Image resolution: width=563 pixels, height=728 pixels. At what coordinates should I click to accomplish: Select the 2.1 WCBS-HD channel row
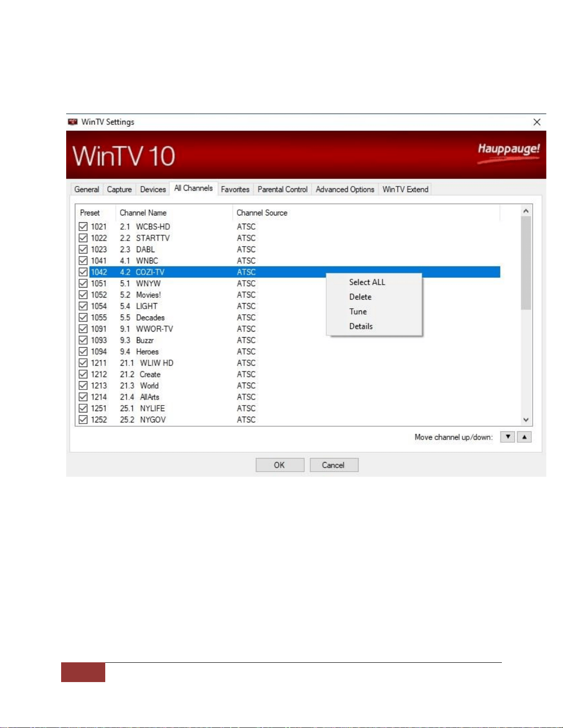[288, 226]
